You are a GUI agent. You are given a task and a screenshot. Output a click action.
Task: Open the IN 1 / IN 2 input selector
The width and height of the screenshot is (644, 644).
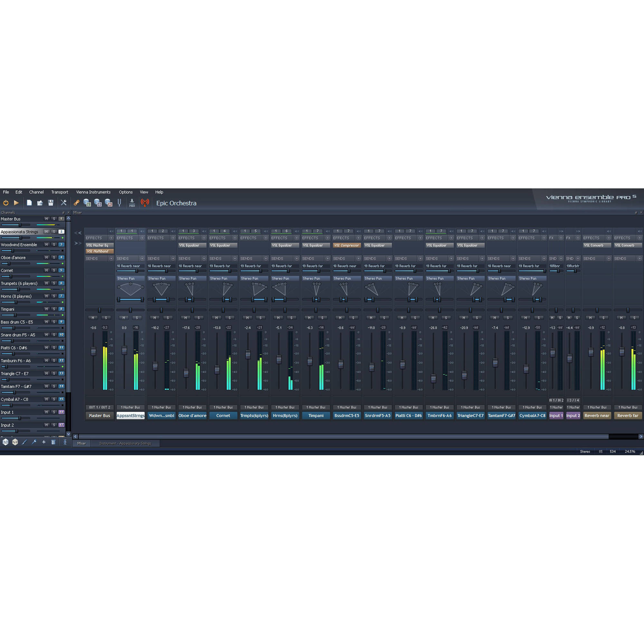[x=556, y=400]
